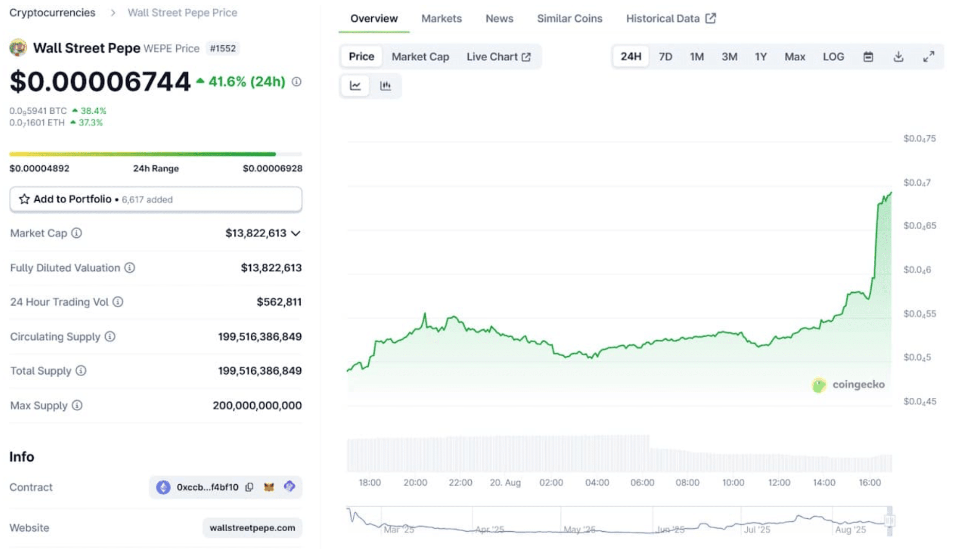
Task: Select the 24H time range
Action: pos(631,57)
